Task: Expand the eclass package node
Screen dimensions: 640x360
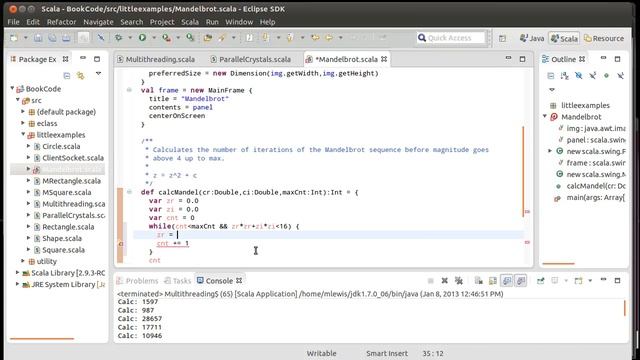Action: 23,123
